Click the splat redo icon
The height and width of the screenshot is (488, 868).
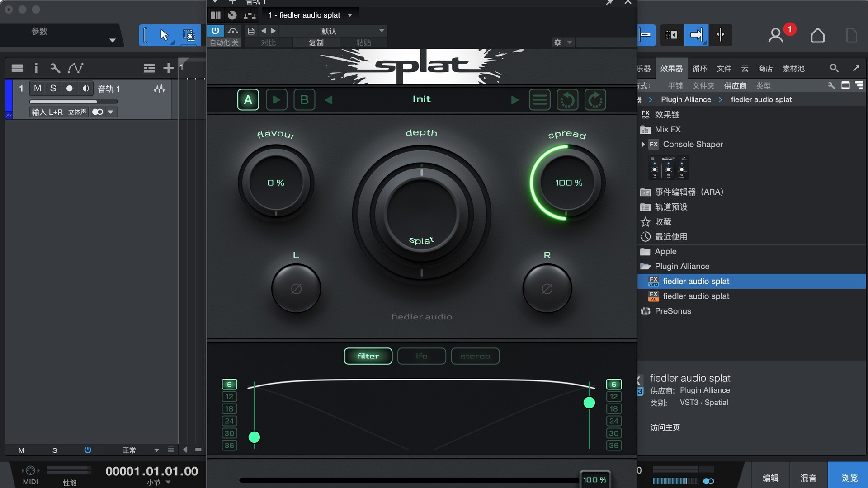[x=595, y=99]
